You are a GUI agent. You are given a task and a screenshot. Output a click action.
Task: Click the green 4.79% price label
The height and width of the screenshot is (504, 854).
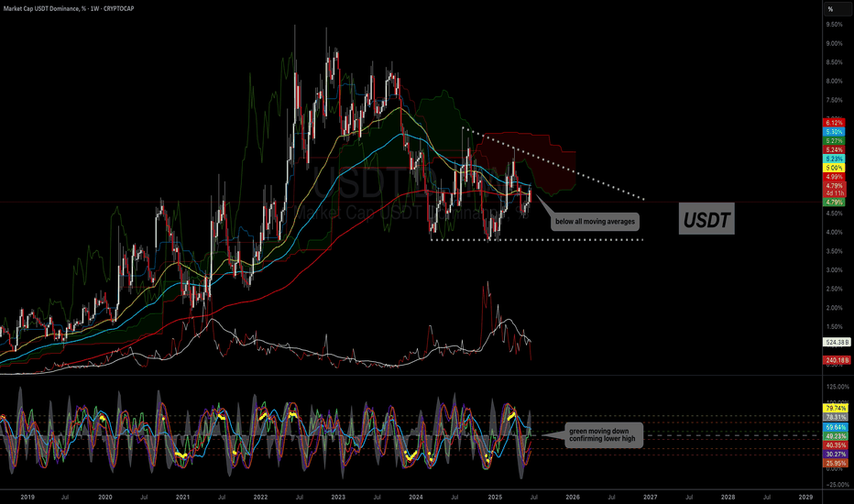(834, 203)
